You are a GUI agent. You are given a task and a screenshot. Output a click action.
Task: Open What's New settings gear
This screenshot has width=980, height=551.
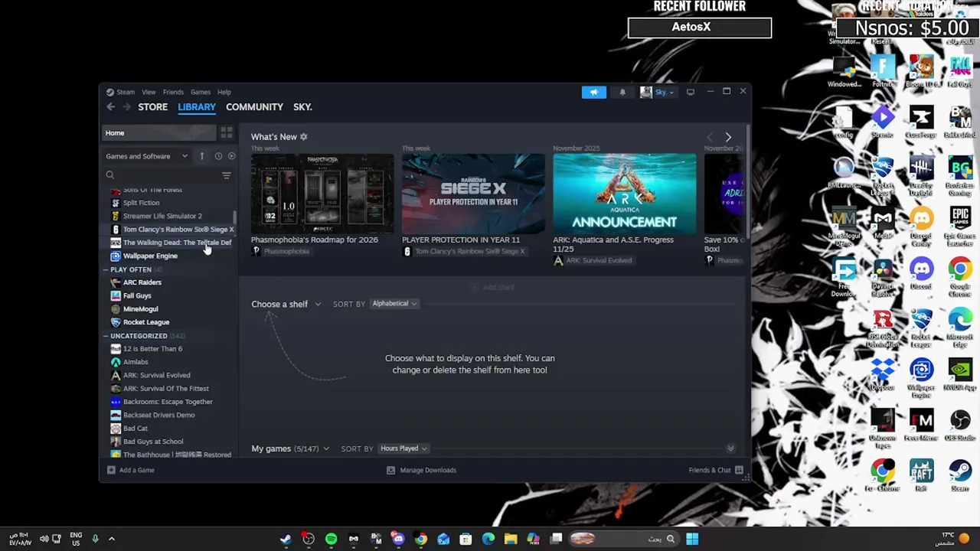point(303,137)
